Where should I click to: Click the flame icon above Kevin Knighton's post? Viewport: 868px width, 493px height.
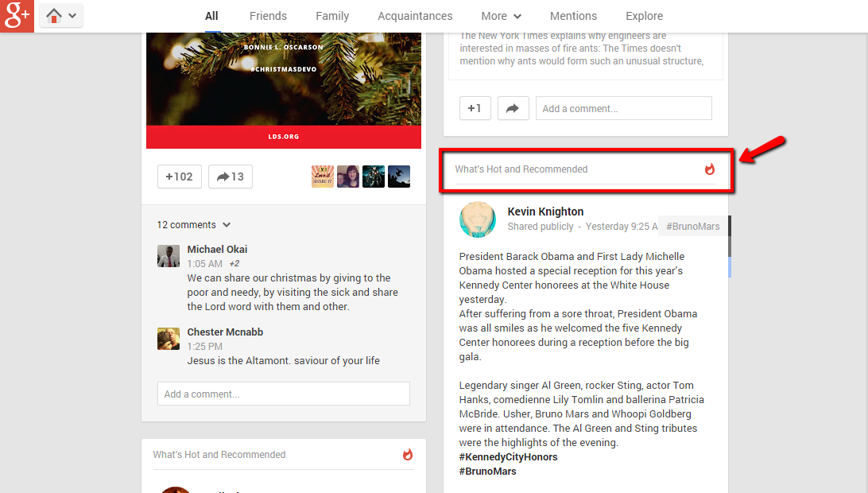(710, 169)
